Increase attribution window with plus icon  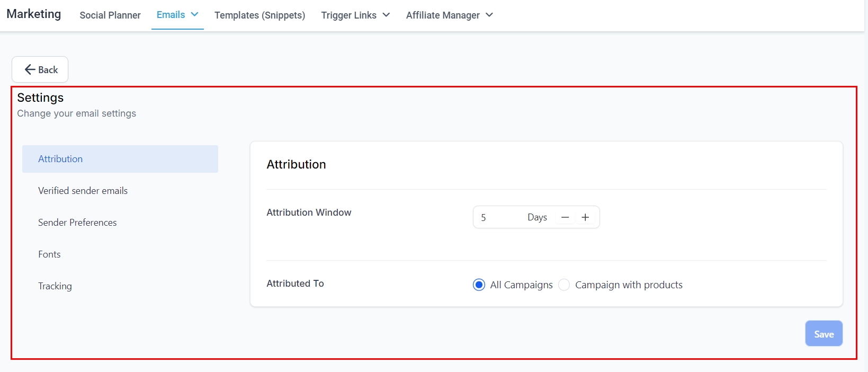click(585, 217)
